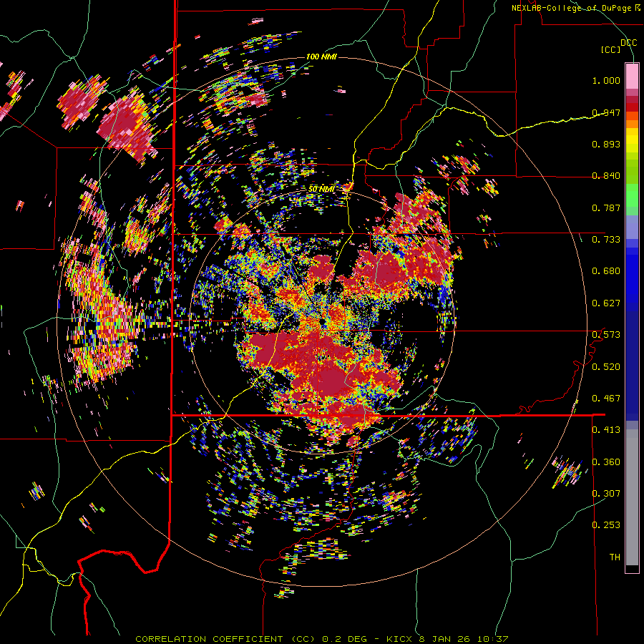Screen dimensions: 644x644
Task: Select the 0.360 scale value
Action: coord(606,462)
